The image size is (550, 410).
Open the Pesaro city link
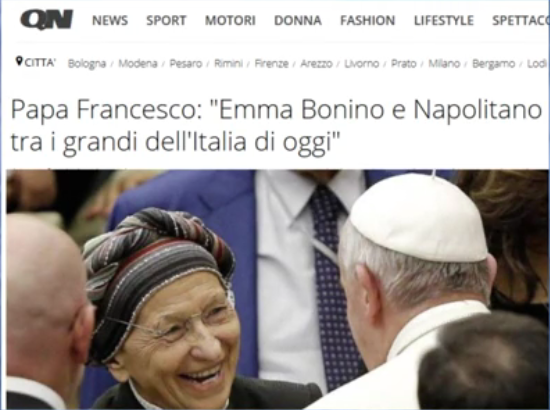pyautogui.click(x=186, y=63)
